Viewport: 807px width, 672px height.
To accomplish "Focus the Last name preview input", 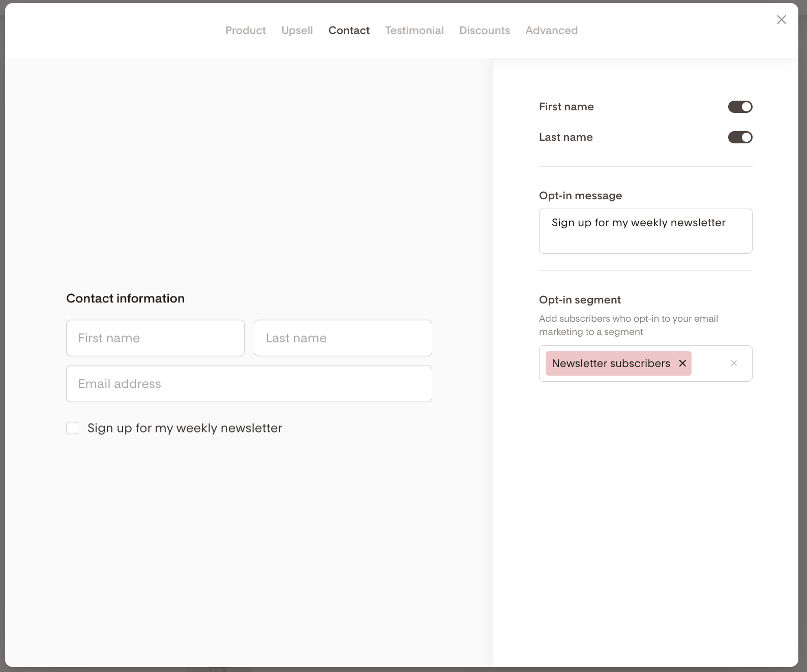I will (343, 338).
